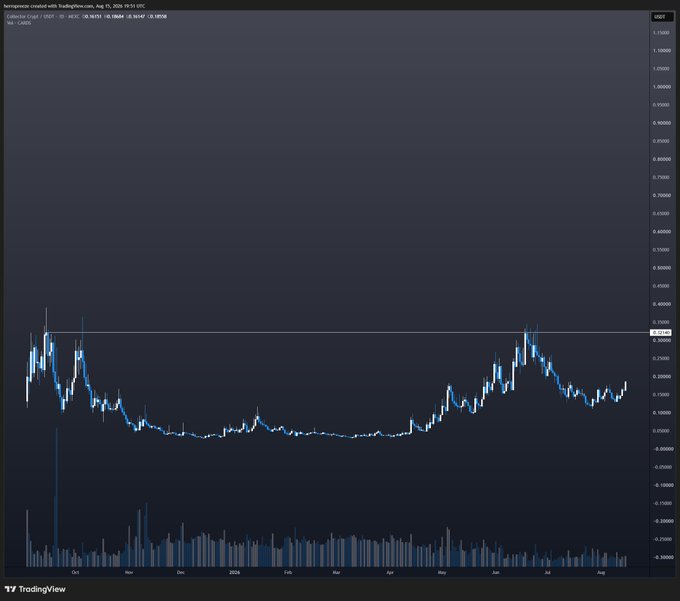Click the last candlestick in August
Screen dimensions: 680x601
625,385
